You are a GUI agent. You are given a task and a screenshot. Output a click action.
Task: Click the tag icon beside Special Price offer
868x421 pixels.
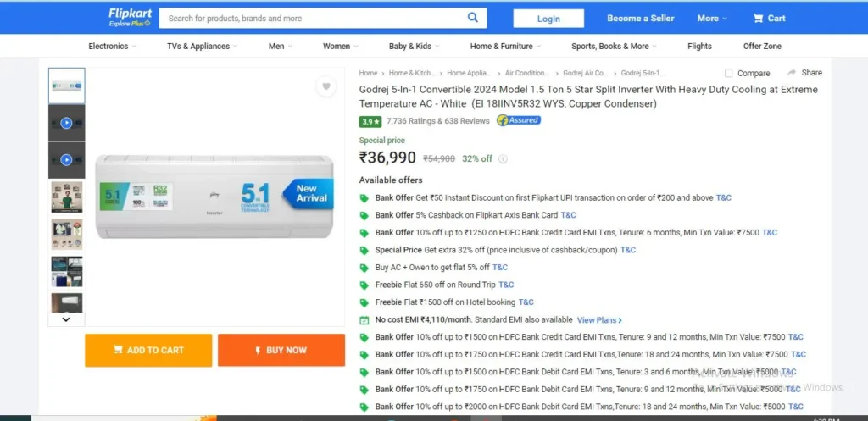point(364,251)
